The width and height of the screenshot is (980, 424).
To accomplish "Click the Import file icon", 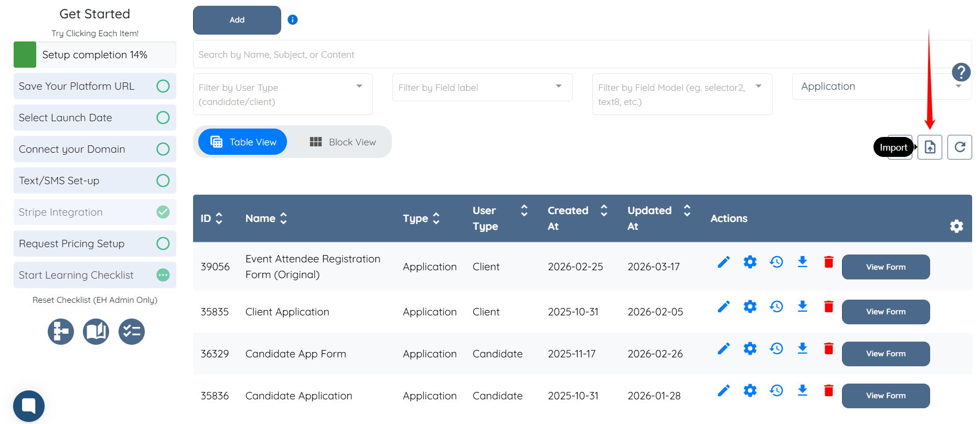I will [930, 147].
